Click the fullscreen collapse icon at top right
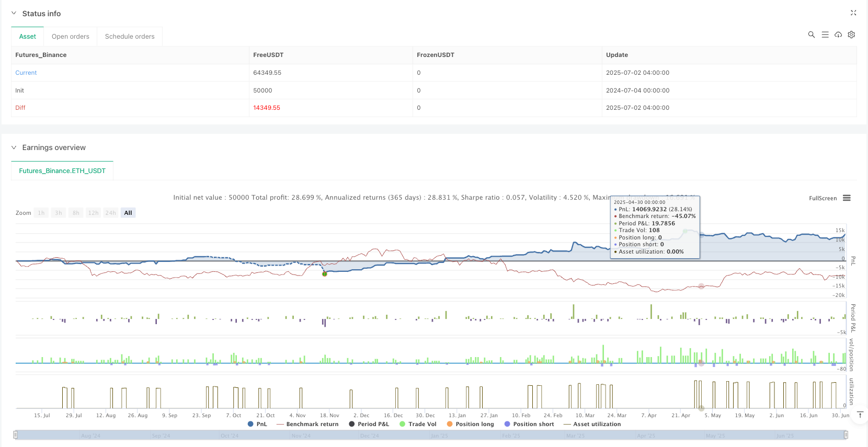Screen dimensions: 868x447 tap(853, 13)
